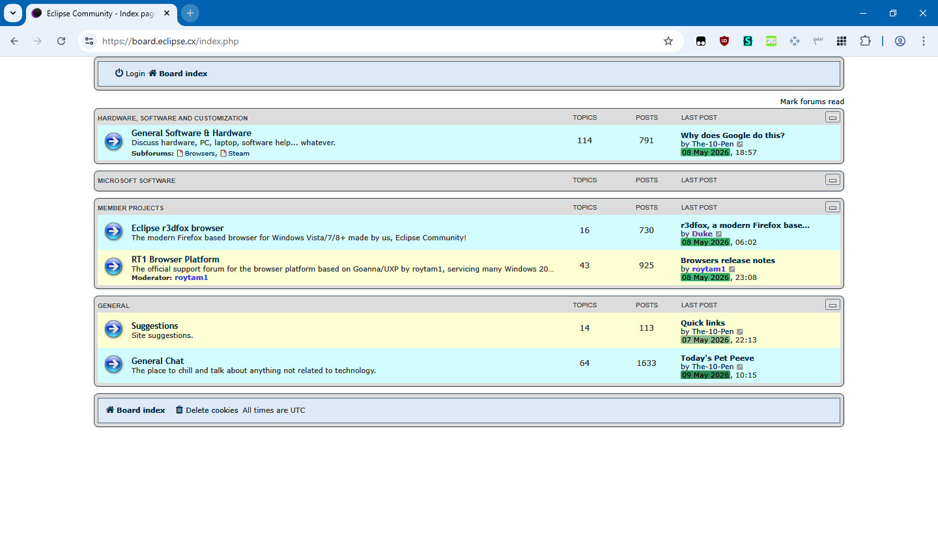The width and height of the screenshot is (938, 560).
Task: Collapse the Member Projects category
Action: coord(832,207)
